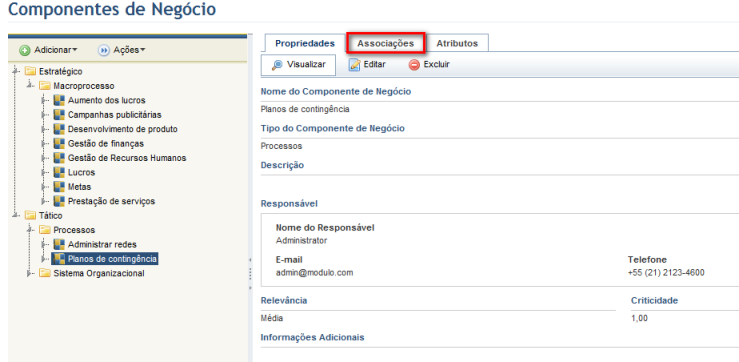Image resolution: width=739 pixels, height=362 pixels.
Task: Select the Sistema Organizacional tree label
Action: [x=99, y=273]
